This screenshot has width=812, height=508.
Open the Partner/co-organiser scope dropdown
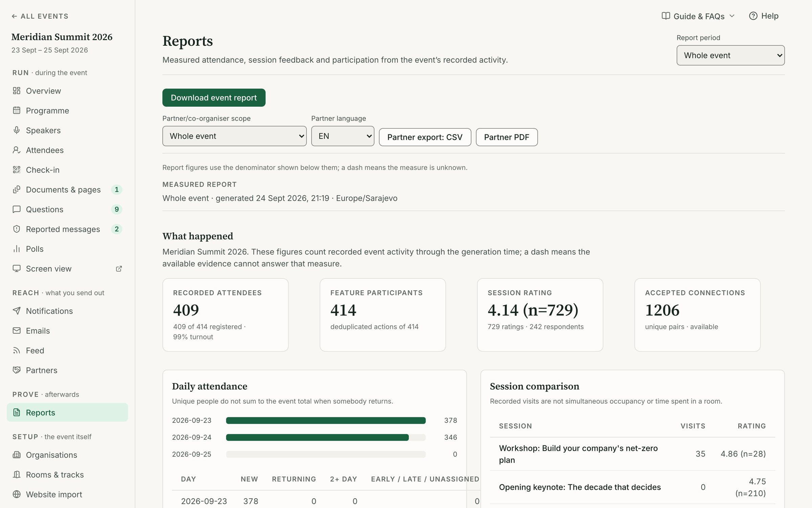pos(234,136)
